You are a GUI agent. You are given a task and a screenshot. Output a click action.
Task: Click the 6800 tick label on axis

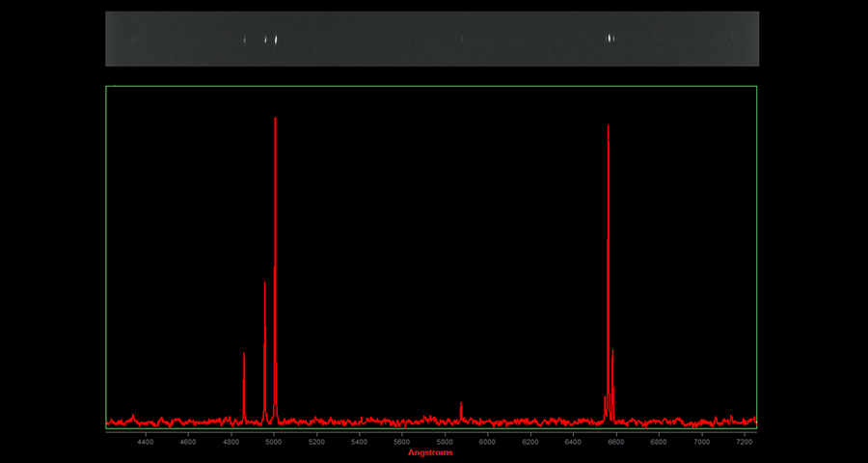tap(659, 442)
